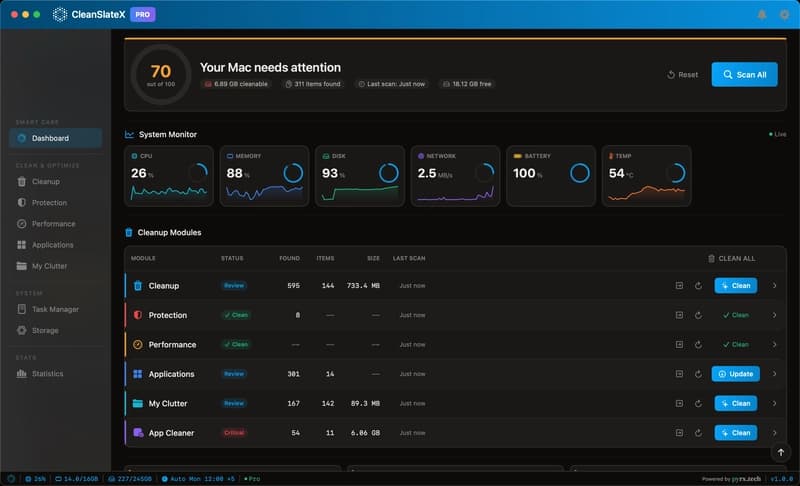This screenshot has height=486, width=800.
Task: Click the scroll-to-top arrow button
Action: click(x=781, y=452)
